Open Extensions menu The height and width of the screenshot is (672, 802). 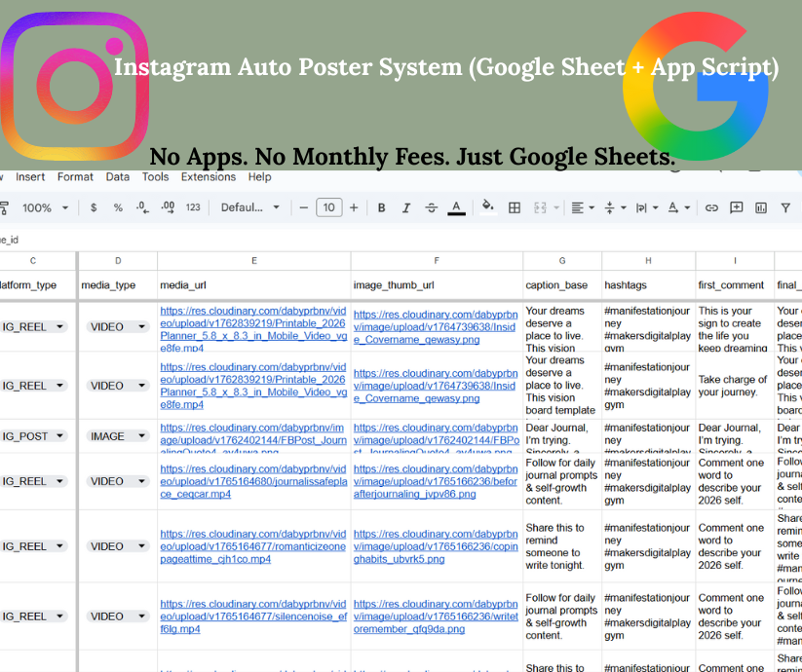tap(209, 177)
